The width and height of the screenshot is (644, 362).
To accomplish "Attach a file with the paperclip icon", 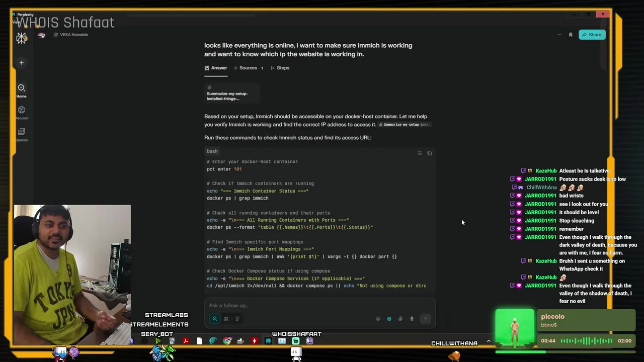I will (400, 319).
